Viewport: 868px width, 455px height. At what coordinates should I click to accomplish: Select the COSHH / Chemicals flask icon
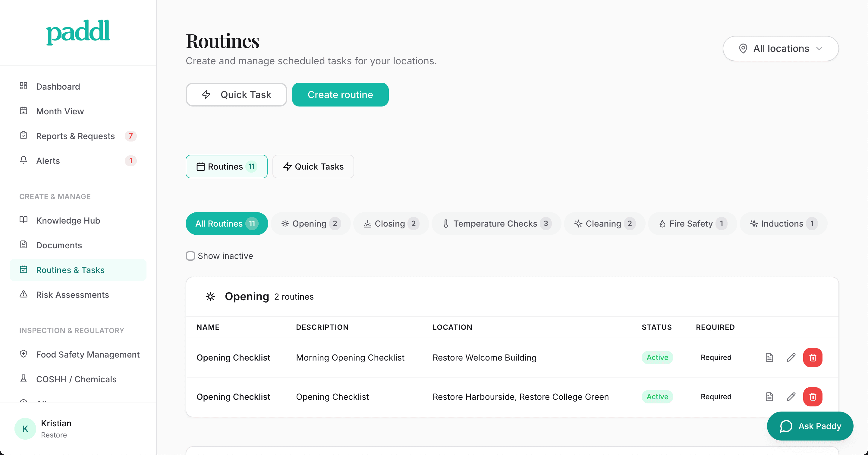[24, 379]
